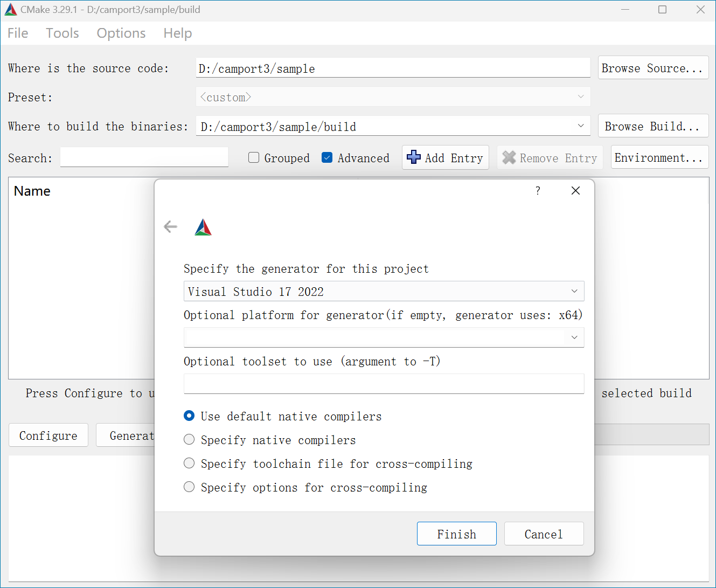
Task: Minimize the CMake window
Action: tap(625, 10)
